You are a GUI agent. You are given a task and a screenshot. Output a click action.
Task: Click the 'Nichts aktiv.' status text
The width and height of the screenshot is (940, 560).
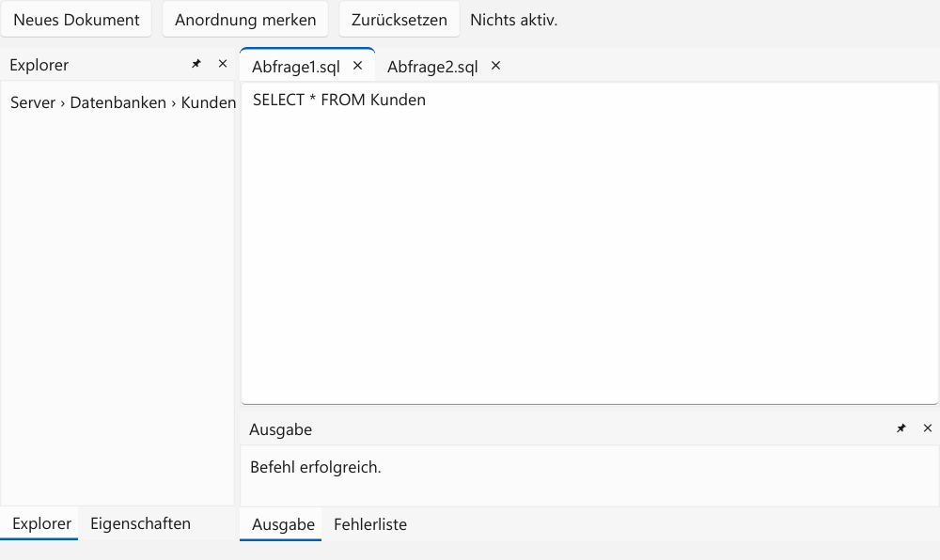514,20
